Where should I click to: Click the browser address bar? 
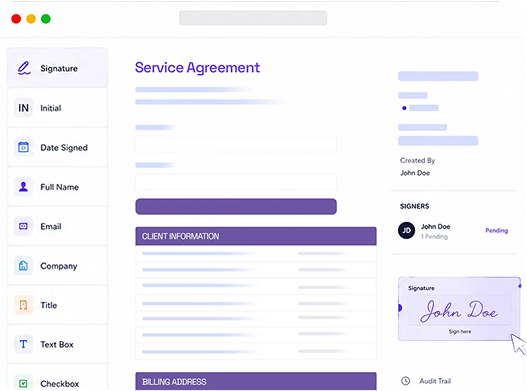[253, 18]
